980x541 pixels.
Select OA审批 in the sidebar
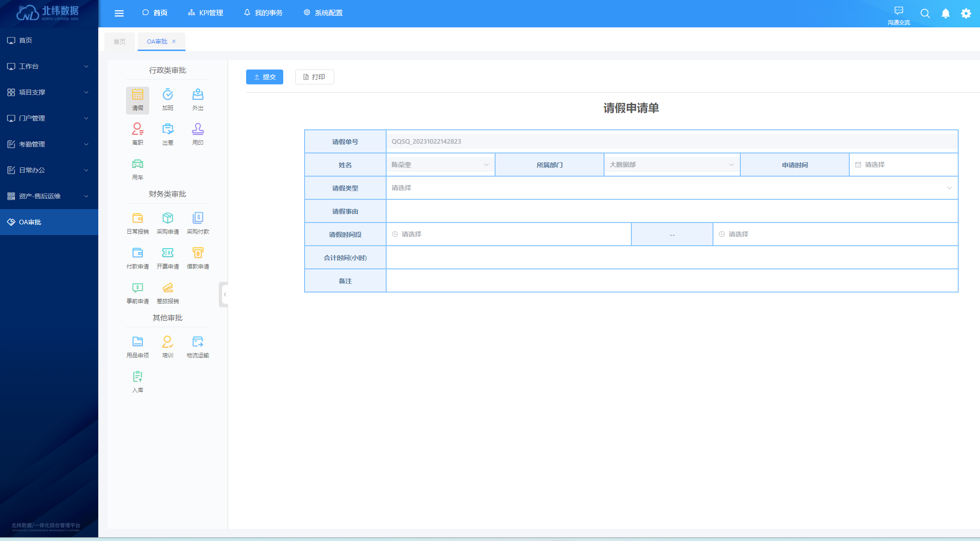(49, 222)
